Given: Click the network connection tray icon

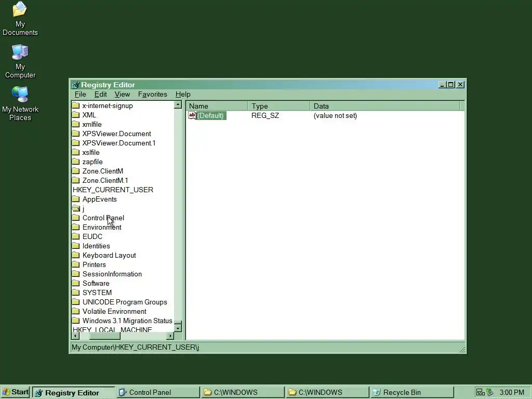Looking at the screenshot, I should (x=480, y=392).
